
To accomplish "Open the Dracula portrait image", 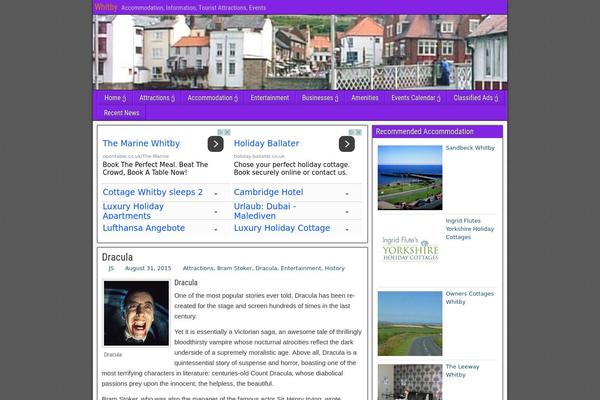I will point(136,313).
